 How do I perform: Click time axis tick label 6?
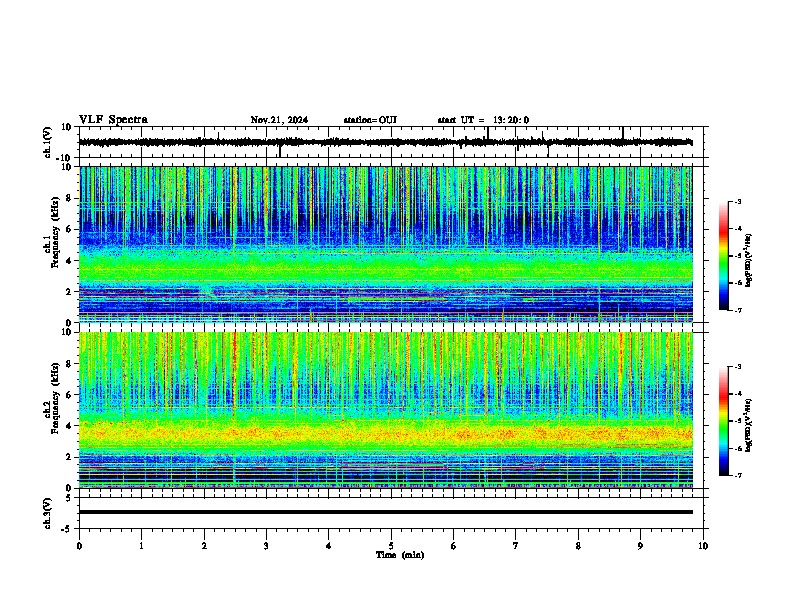click(454, 545)
